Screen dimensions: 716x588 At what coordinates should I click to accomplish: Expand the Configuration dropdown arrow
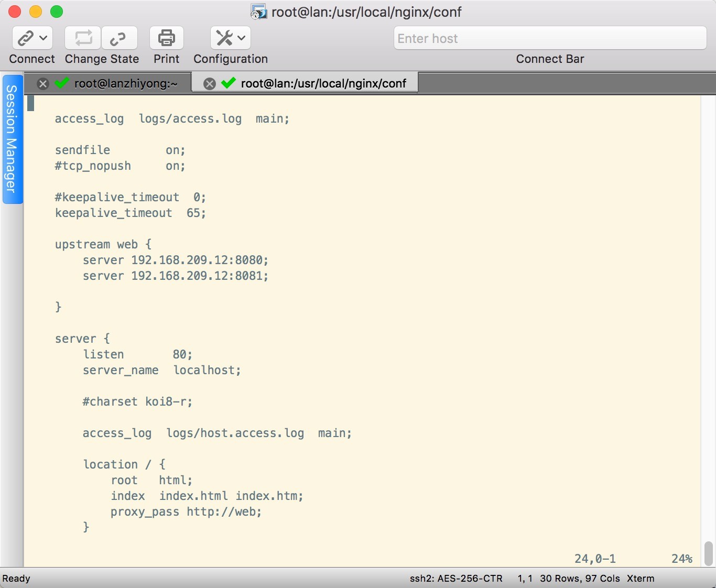click(241, 38)
